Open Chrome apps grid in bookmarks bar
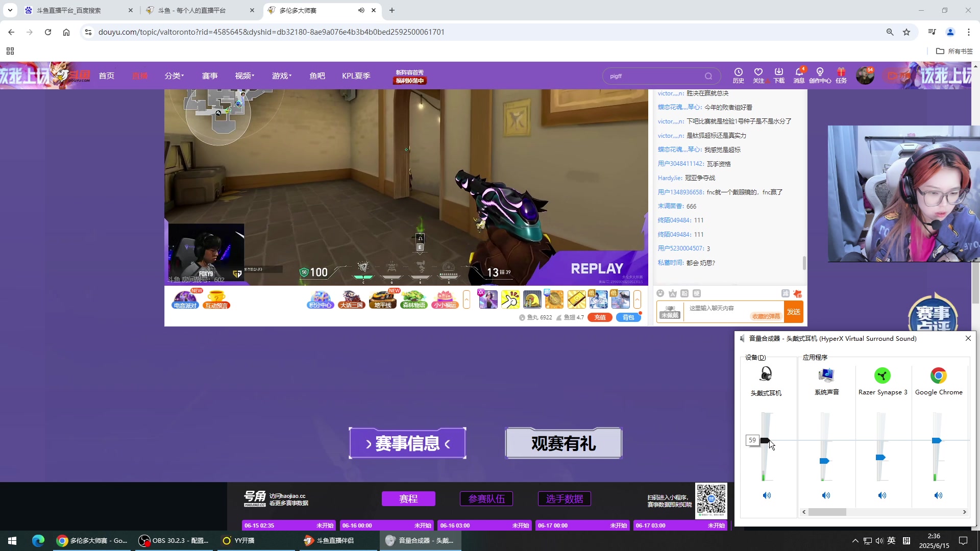 coord(10,51)
